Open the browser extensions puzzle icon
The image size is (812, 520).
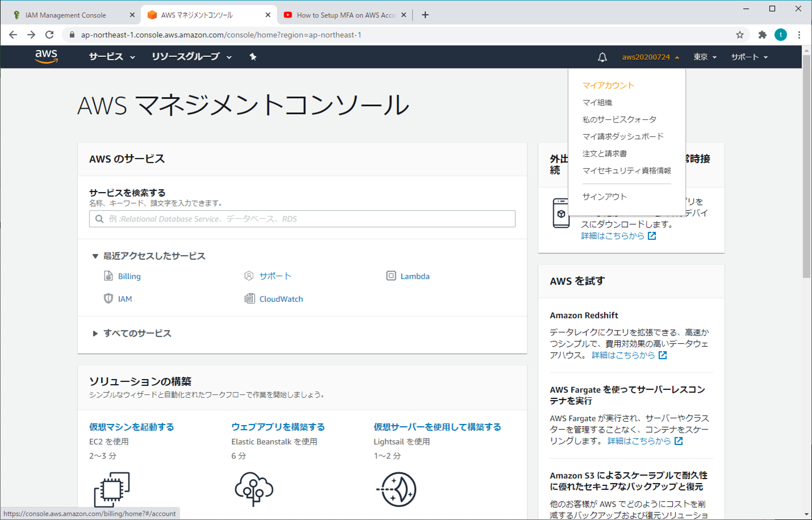pyautogui.click(x=763, y=35)
